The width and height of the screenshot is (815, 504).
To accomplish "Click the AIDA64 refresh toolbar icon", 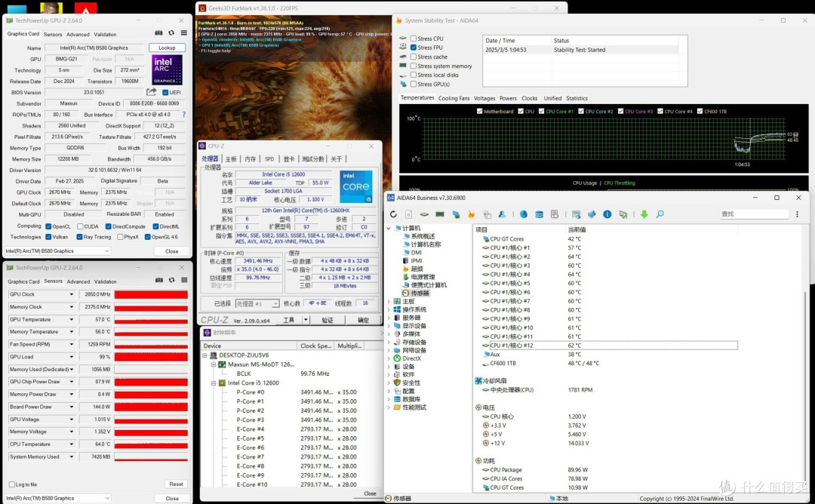I will coord(393,214).
